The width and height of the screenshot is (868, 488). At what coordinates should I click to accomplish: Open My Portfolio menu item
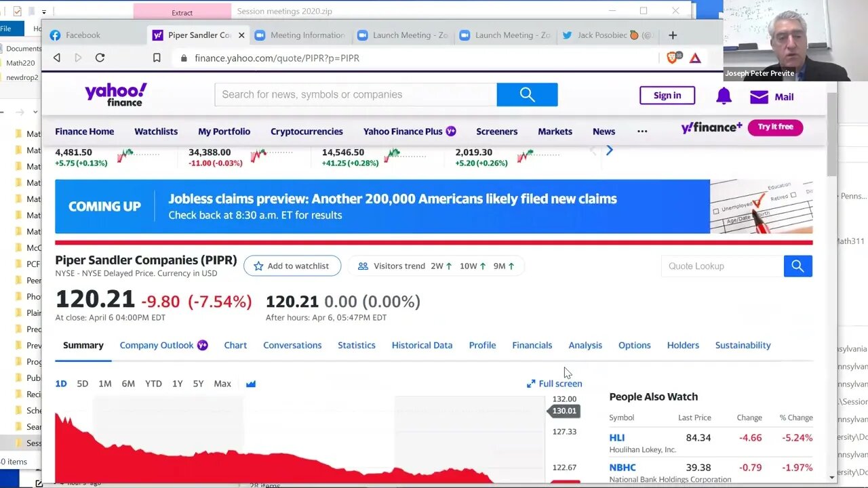[224, 131]
